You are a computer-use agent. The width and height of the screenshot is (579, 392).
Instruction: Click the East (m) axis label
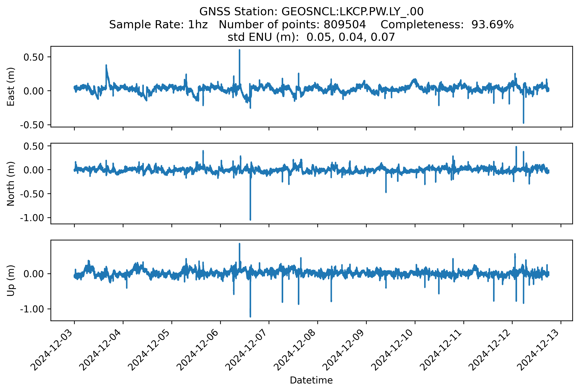click(11, 87)
